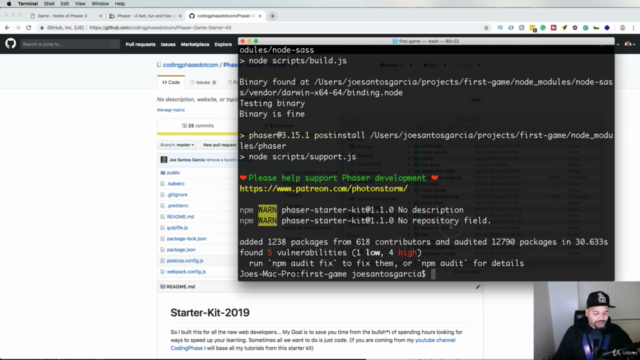
Task: Click the New pull request button
Action: tap(220, 145)
